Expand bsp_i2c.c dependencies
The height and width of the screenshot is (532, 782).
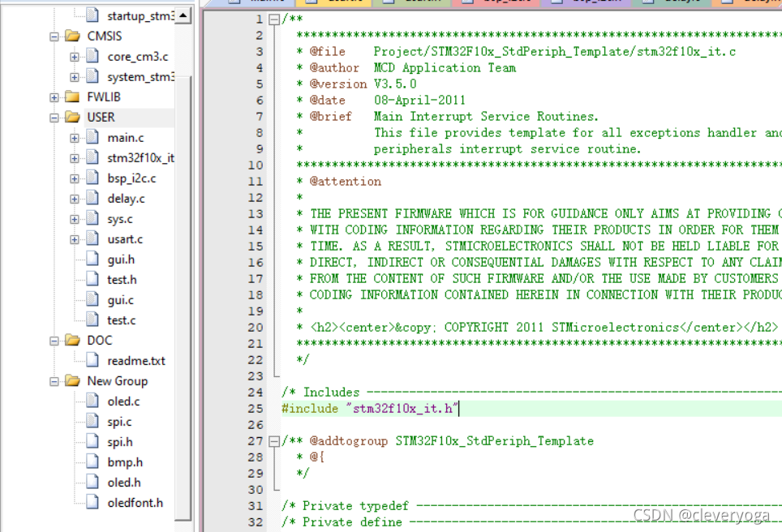75,178
